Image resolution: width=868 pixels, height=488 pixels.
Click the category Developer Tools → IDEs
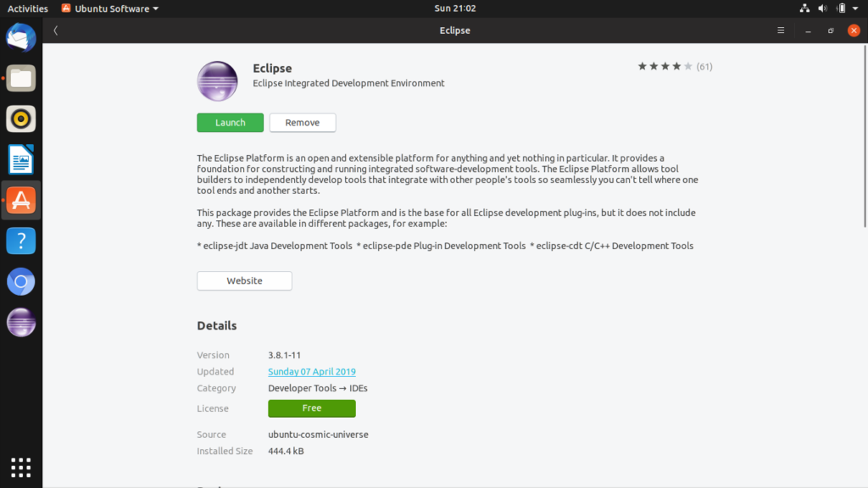point(318,388)
